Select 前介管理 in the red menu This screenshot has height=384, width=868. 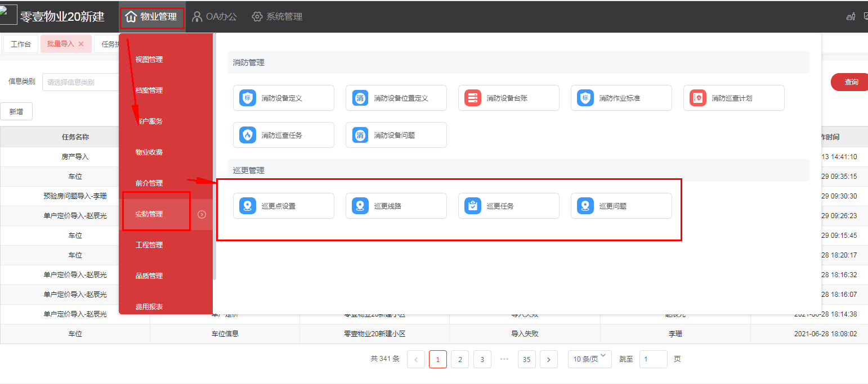[x=149, y=183]
